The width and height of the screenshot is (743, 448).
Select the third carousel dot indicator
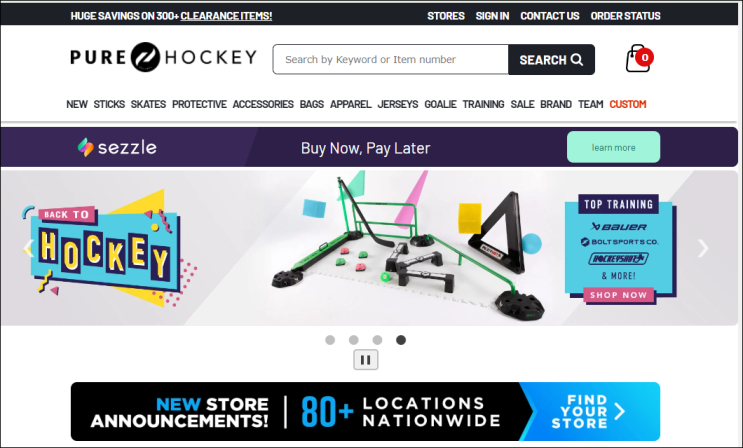(x=377, y=340)
